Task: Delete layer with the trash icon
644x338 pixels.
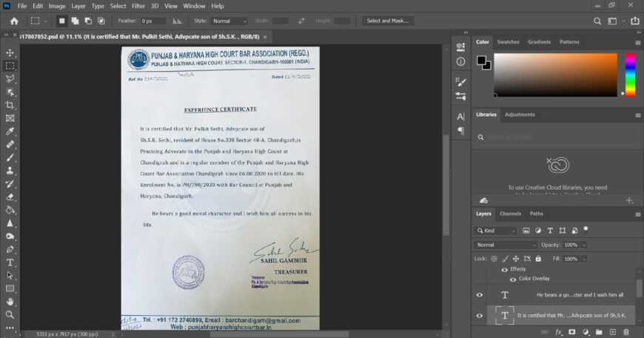Action: pyautogui.click(x=626, y=332)
